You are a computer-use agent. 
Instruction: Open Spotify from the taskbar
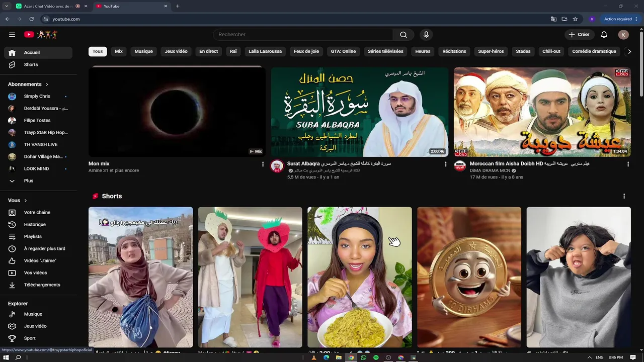click(376, 357)
